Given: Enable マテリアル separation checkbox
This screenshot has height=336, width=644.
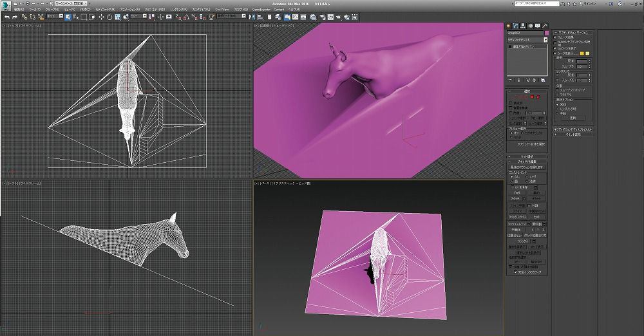Looking at the screenshot, I should (x=557, y=95).
